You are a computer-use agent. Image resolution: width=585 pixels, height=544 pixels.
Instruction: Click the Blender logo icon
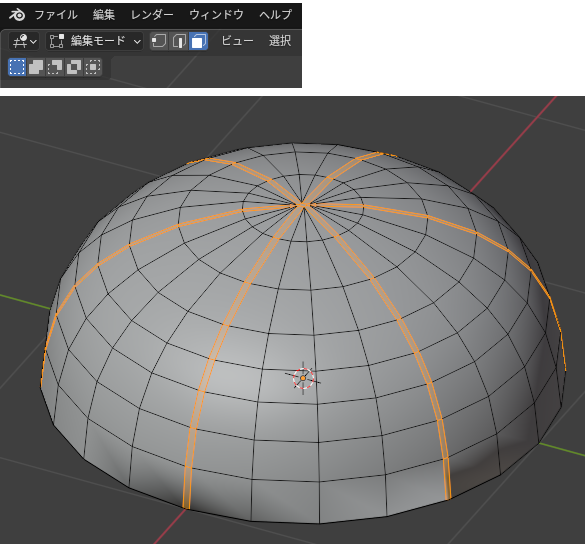click(17, 15)
